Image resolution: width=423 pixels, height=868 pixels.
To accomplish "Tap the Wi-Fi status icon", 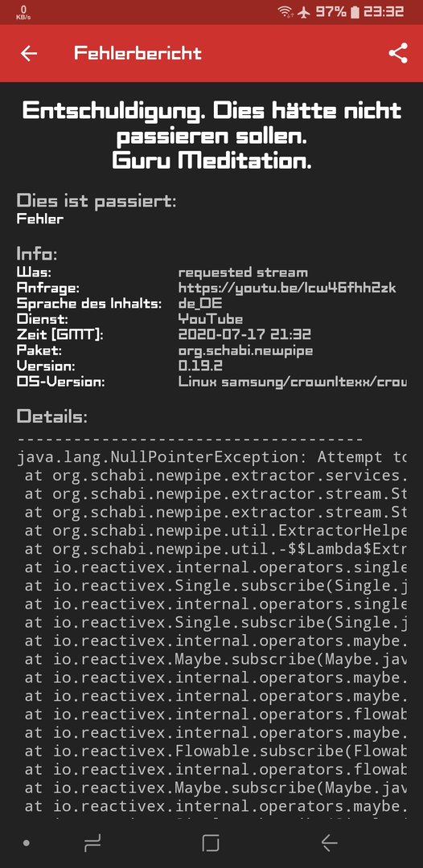I will click(x=285, y=11).
